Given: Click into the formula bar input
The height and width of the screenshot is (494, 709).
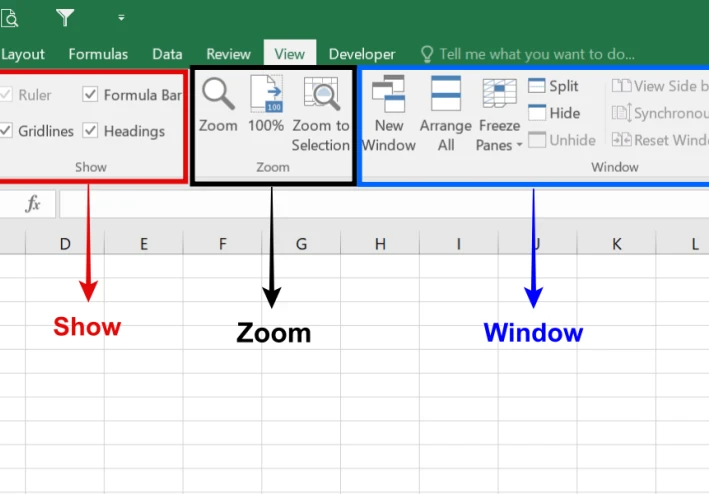Looking at the screenshot, I should pos(383,204).
